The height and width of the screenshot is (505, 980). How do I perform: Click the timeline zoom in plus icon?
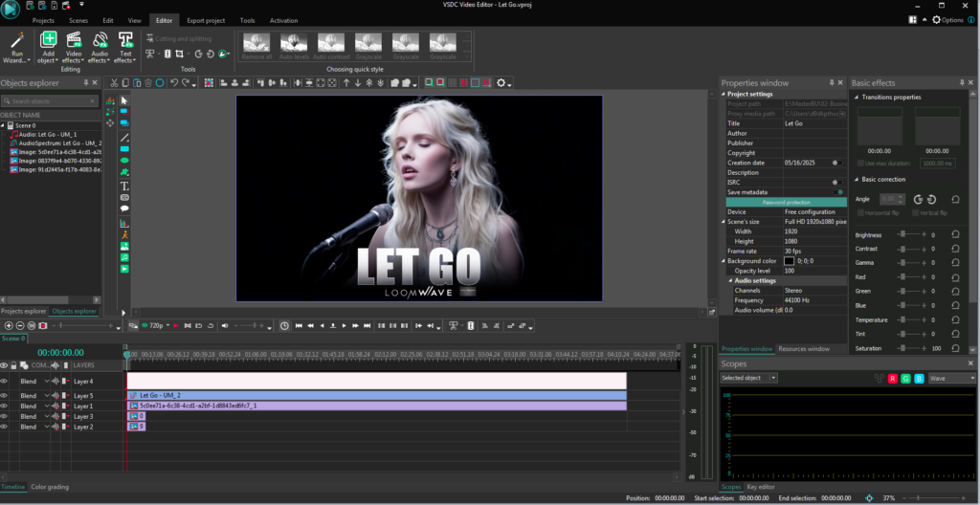pos(9,325)
